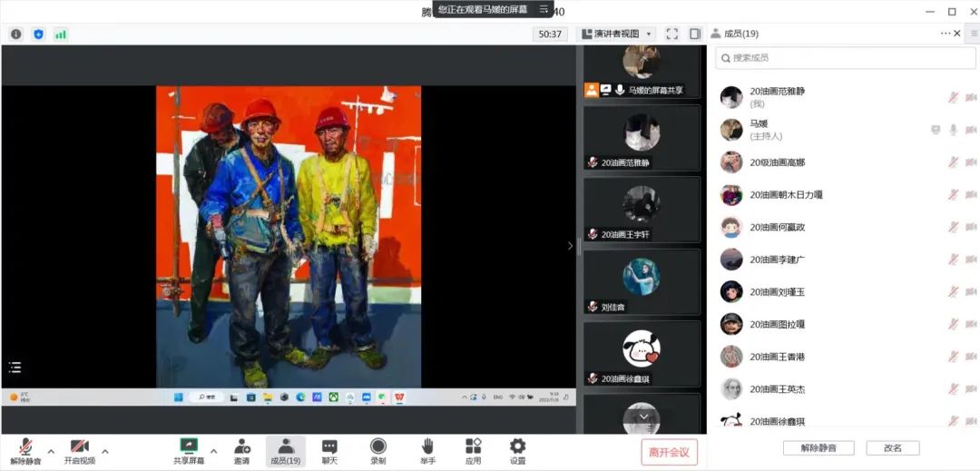Check the green network signal icon

pos(61,34)
